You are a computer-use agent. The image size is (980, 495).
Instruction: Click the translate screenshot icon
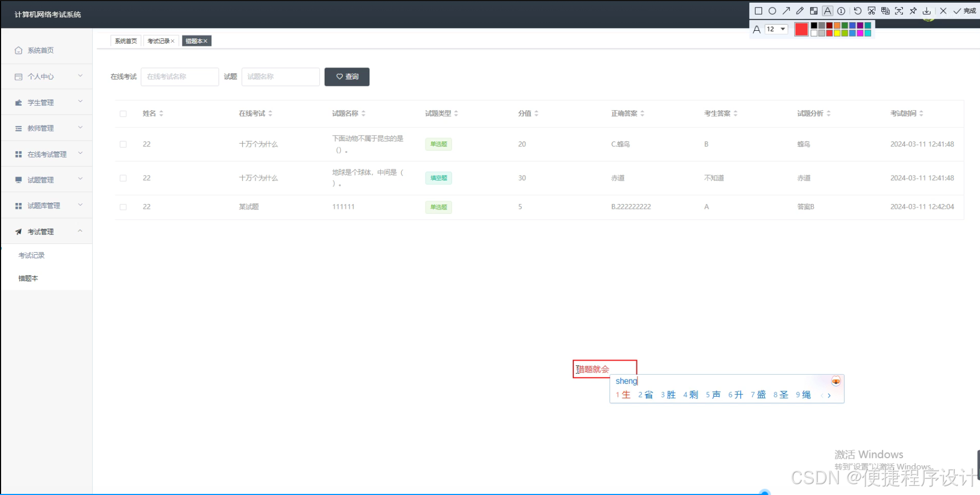[x=885, y=11]
